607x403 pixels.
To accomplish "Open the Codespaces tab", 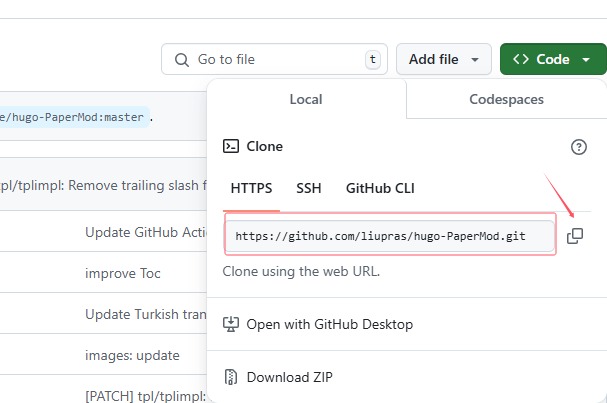I will (x=506, y=100).
